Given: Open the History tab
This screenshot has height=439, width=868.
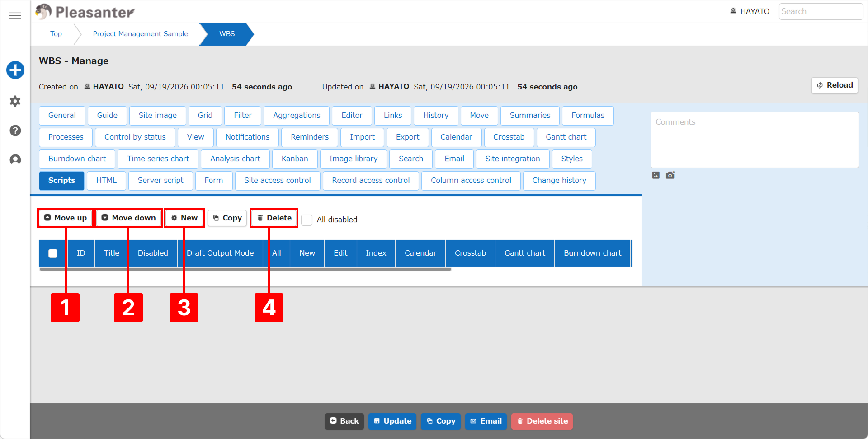Looking at the screenshot, I should click(x=436, y=116).
